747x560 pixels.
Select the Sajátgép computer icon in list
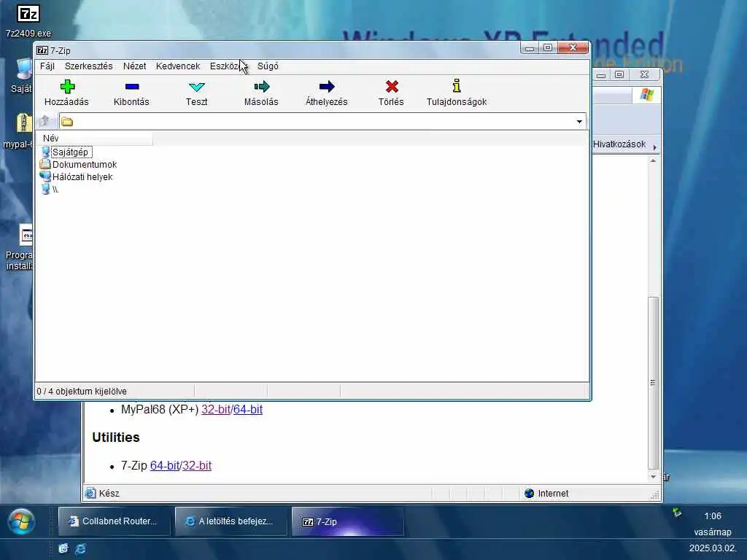[x=45, y=152]
